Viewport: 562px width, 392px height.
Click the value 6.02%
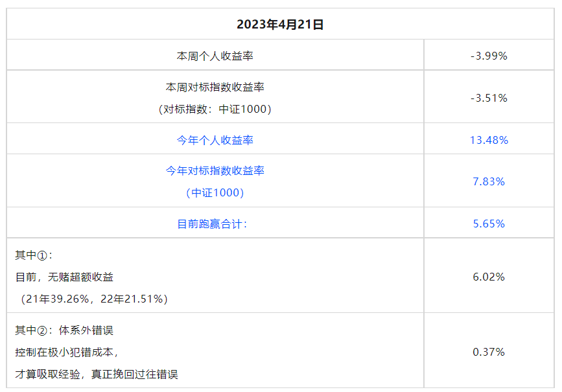pyautogui.click(x=489, y=277)
